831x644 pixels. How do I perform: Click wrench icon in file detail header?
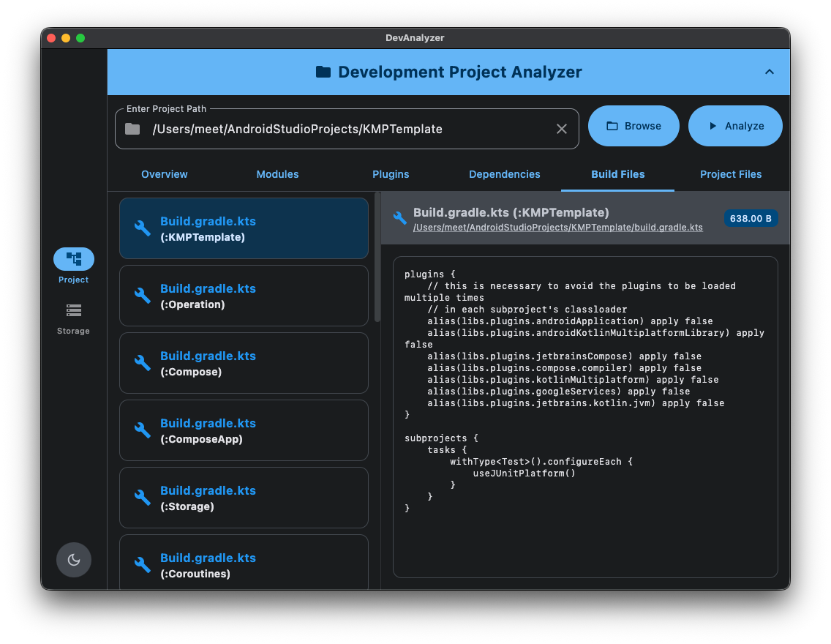click(400, 218)
